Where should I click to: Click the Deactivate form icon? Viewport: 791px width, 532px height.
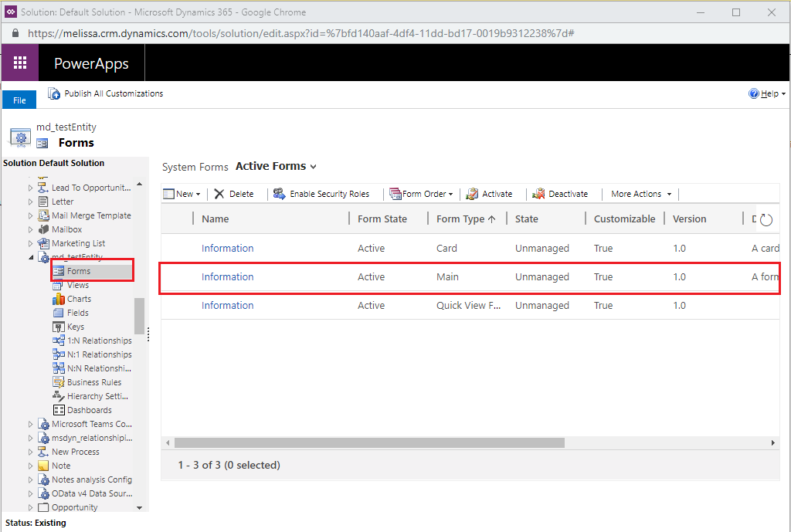(x=538, y=194)
